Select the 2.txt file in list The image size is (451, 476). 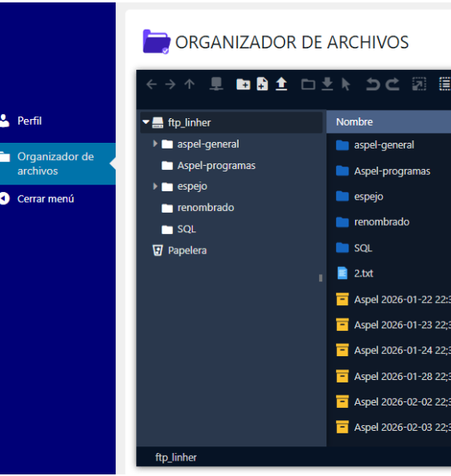[363, 273]
